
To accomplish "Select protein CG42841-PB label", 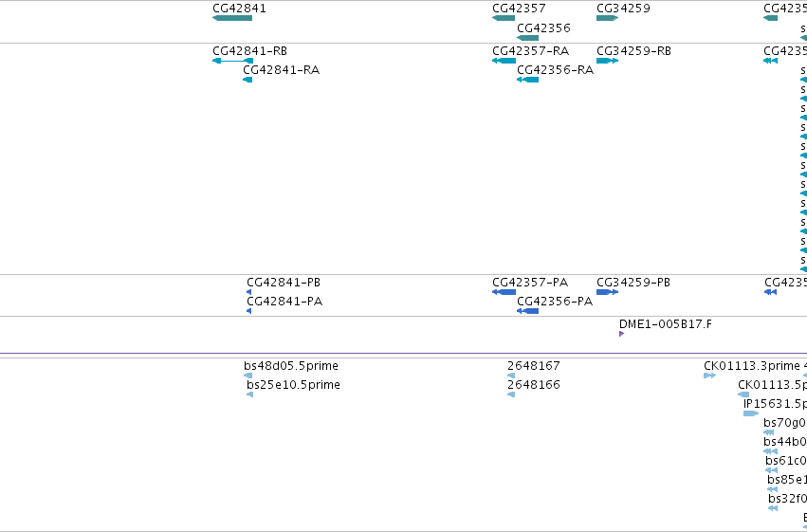I will pos(284,283).
